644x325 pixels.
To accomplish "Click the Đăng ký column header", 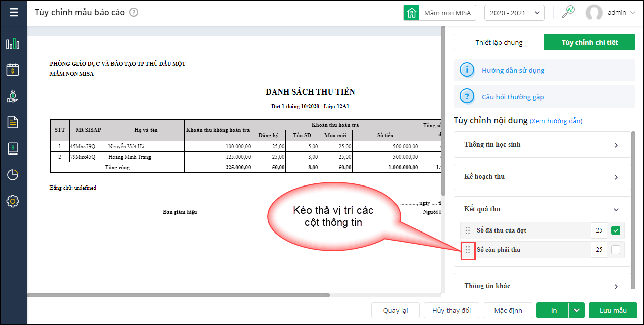I will click(x=269, y=135).
